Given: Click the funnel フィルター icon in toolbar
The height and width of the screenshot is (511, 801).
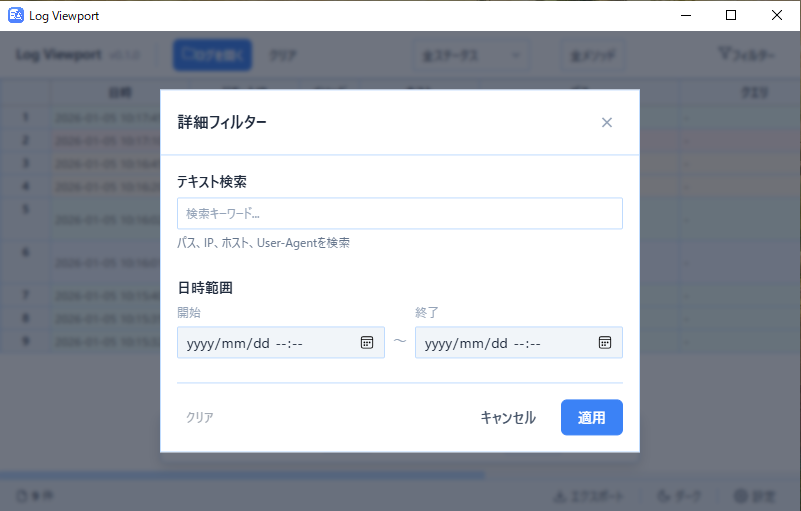Looking at the screenshot, I should [723, 54].
